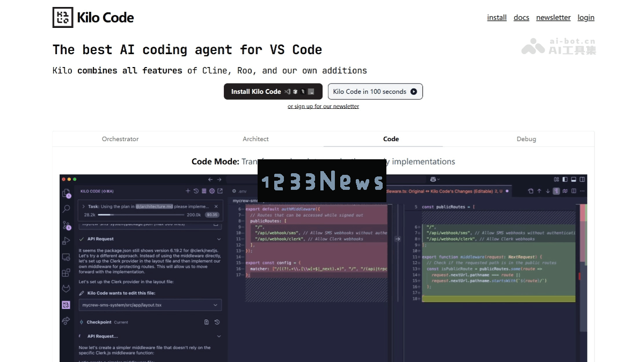The image size is (644, 362).
Task: Click the line export function middleware
Action: coord(482,257)
